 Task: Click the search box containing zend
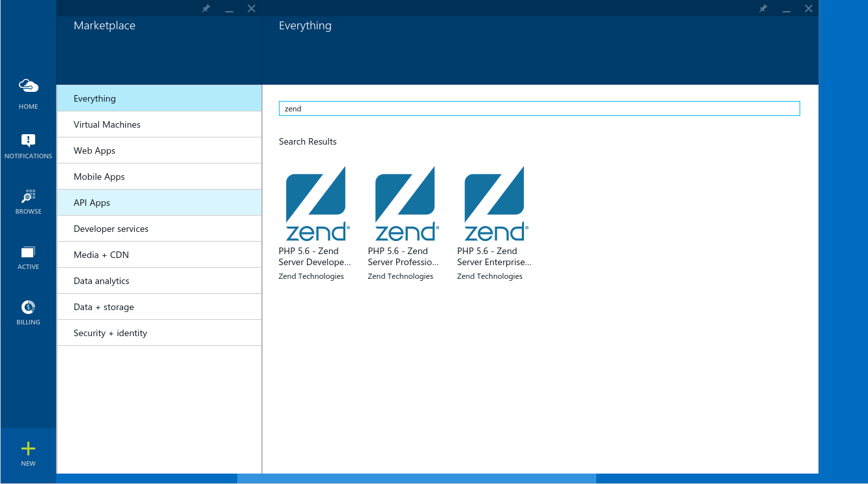point(539,109)
